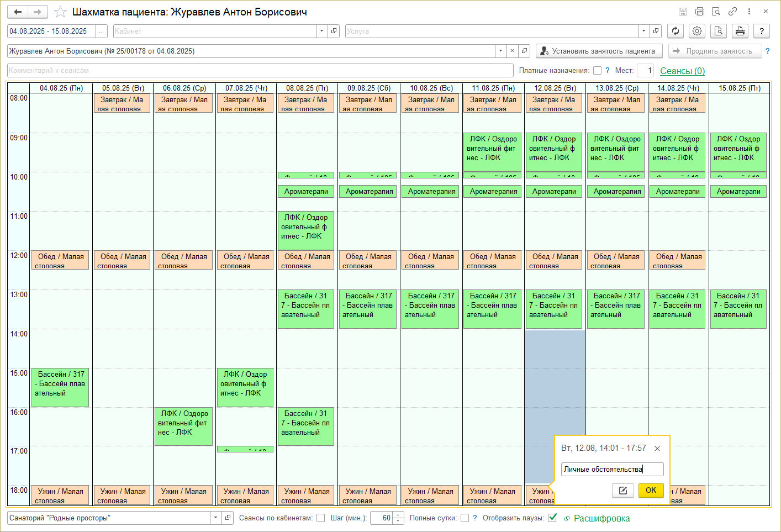Viewport: 781px width, 532px height.
Task: Click help question mark beside Продлить занятость
Action: pos(767,51)
